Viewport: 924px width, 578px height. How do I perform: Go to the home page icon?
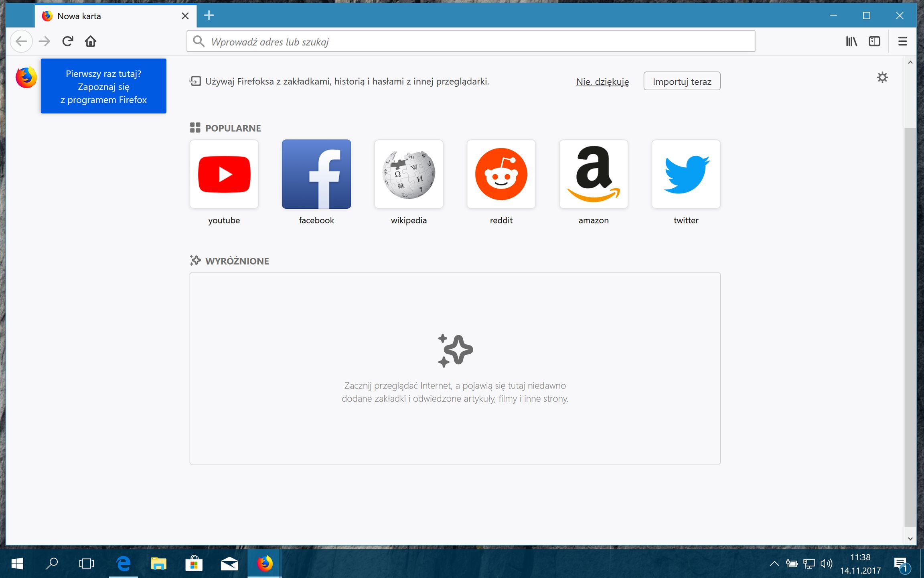(91, 41)
